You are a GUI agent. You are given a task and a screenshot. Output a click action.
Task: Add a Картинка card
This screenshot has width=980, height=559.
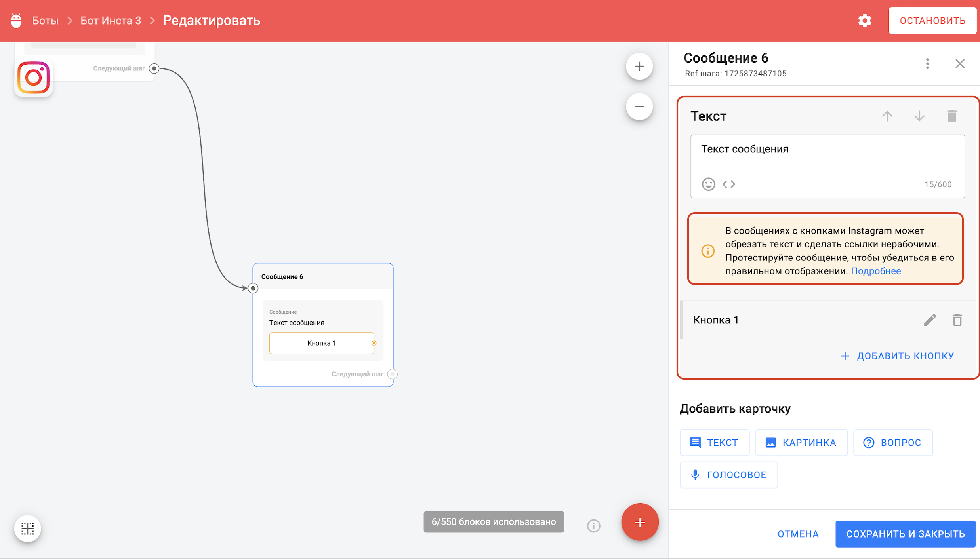click(x=801, y=442)
